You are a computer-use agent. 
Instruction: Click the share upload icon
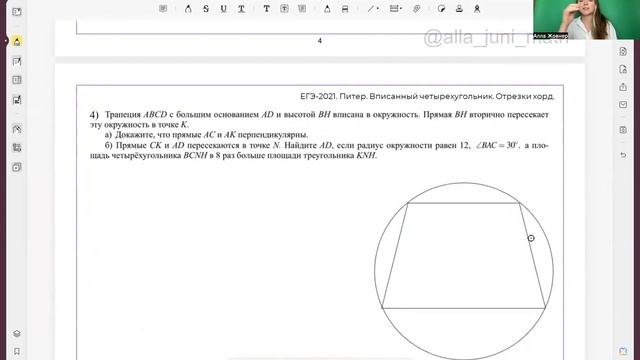tap(623, 87)
